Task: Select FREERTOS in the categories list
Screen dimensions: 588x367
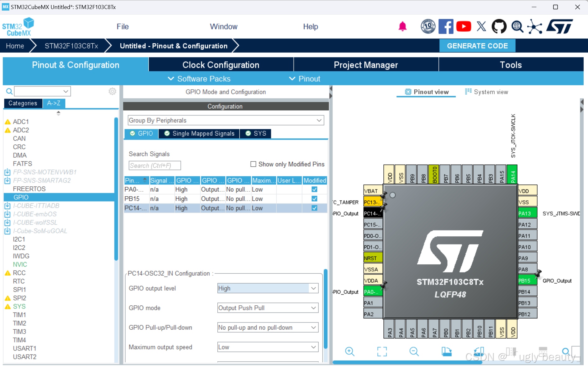Action: (29, 189)
